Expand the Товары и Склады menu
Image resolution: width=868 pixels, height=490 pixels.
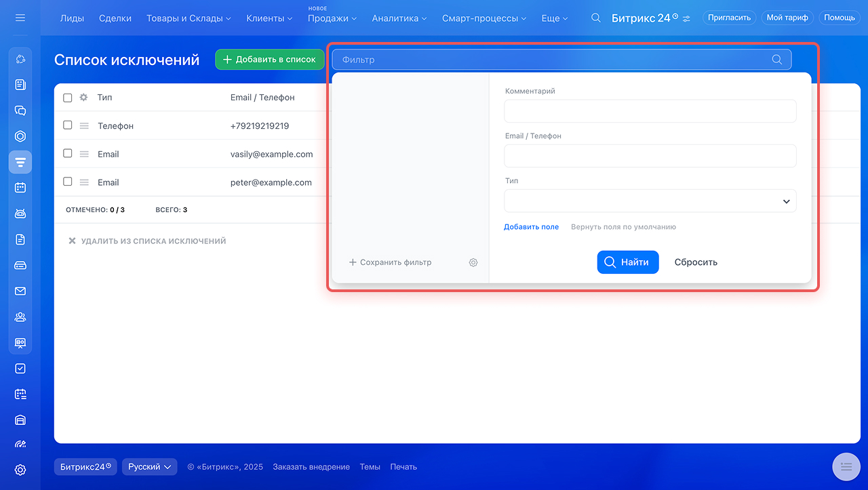[x=189, y=18]
